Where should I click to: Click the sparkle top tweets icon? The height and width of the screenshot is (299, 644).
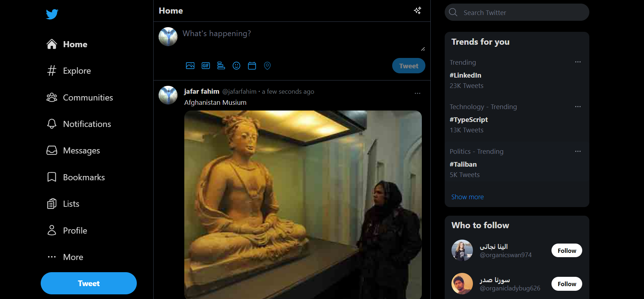tap(417, 11)
